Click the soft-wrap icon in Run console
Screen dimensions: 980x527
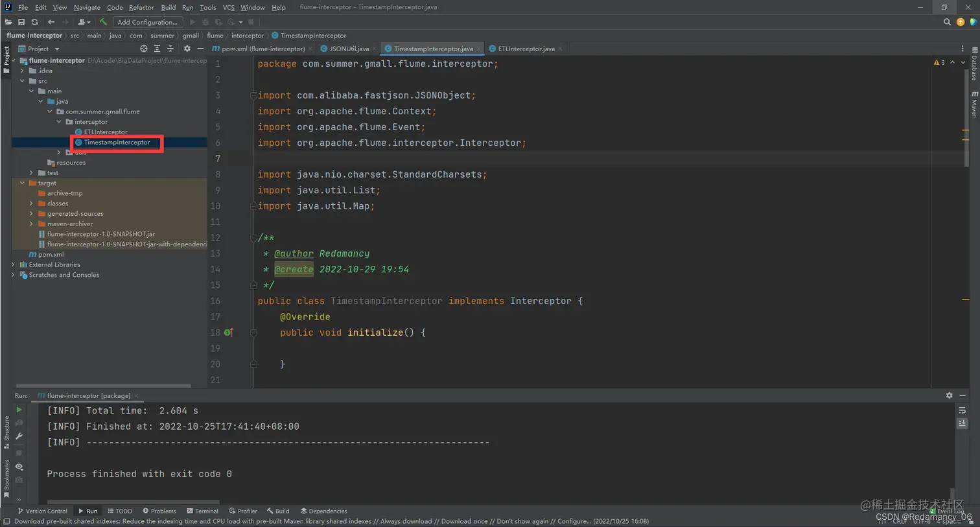pyautogui.click(x=962, y=410)
